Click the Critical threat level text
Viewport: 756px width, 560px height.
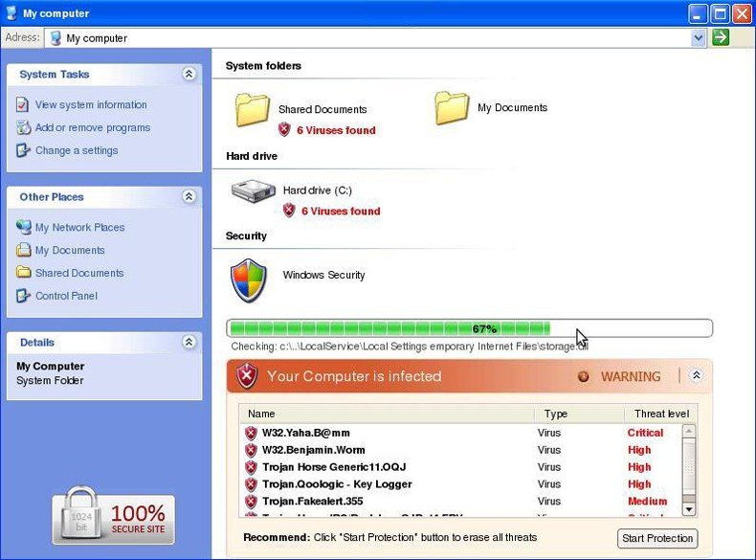coord(646,433)
